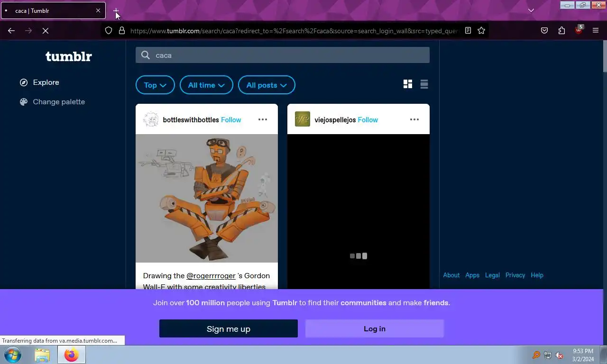This screenshot has width=607, height=364.
Task: Open the Apps footer link
Action: pyautogui.click(x=472, y=275)
